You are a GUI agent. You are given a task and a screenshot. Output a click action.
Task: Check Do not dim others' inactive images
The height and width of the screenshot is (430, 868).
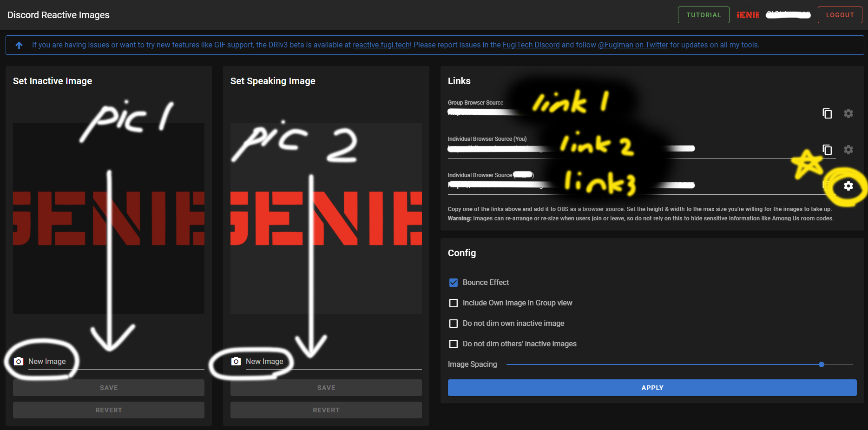click(454, 344)
